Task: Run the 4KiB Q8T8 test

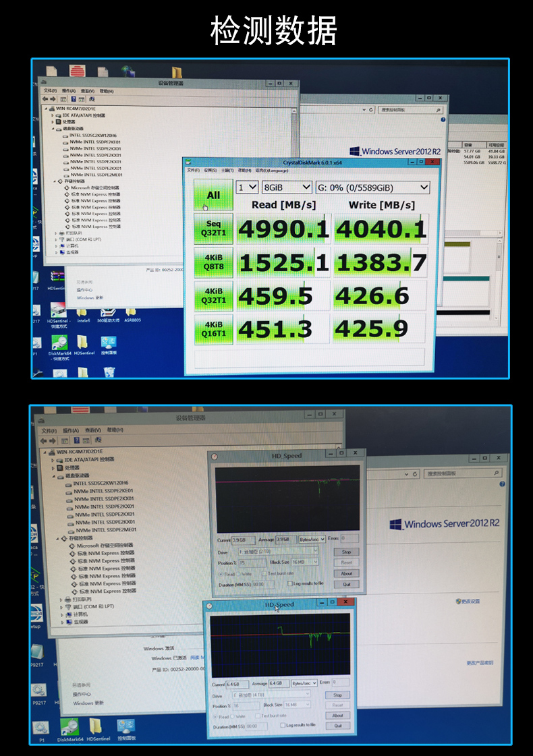Action: point(213,262)
